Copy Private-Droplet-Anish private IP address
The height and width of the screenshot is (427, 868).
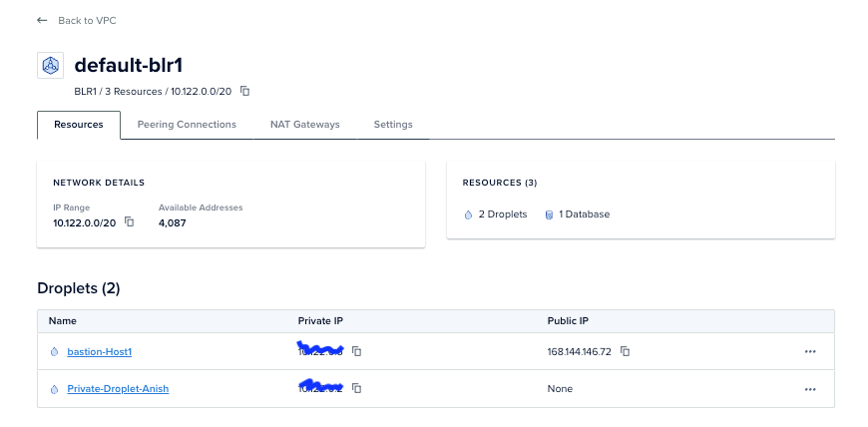(x=357, y=389)
